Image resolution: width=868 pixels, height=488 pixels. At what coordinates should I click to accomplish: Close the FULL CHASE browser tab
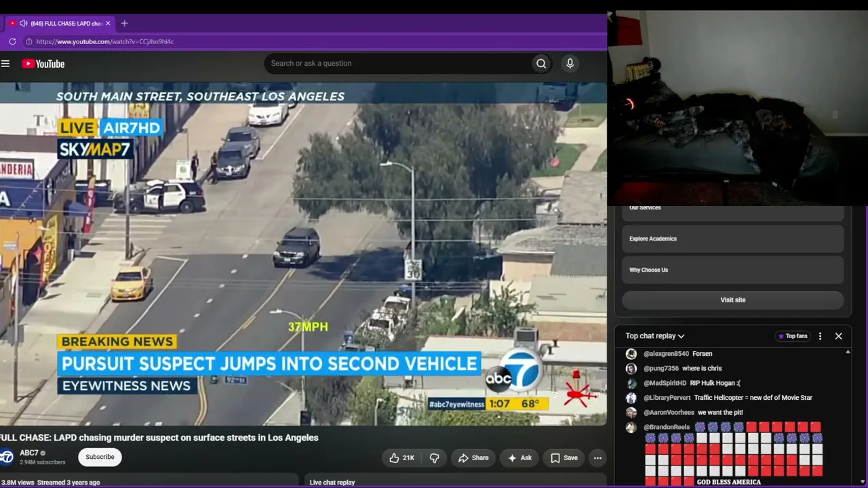pyautogui.click(x=108, y=23)
